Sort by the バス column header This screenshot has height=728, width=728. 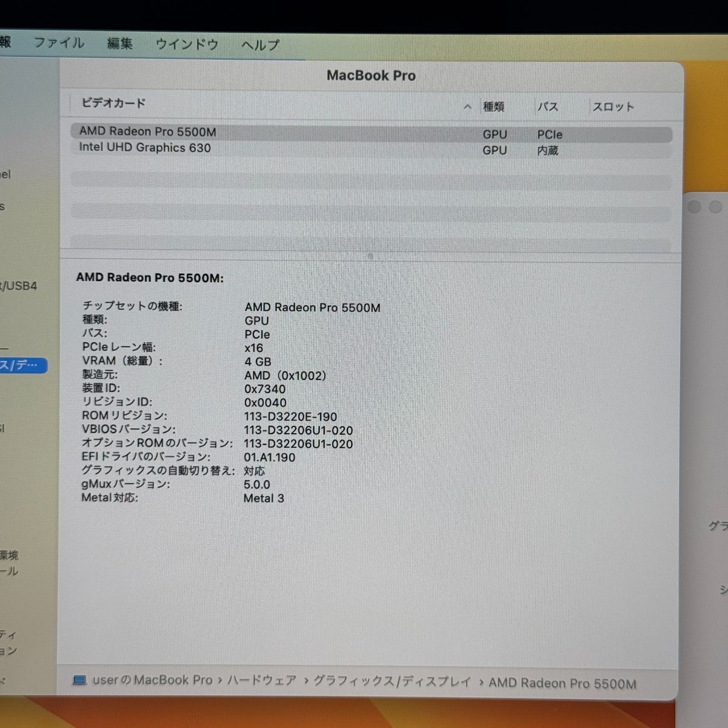click(548, 107)
